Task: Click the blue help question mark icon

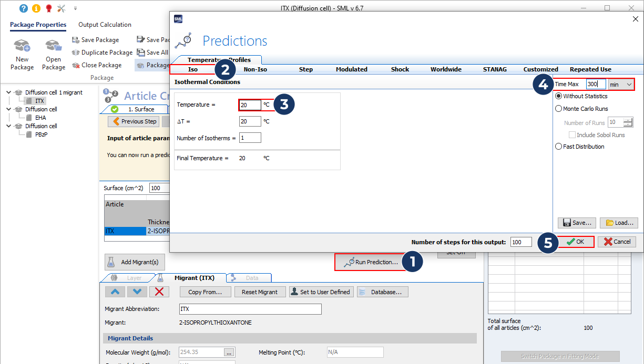Action: click(23, 8)
